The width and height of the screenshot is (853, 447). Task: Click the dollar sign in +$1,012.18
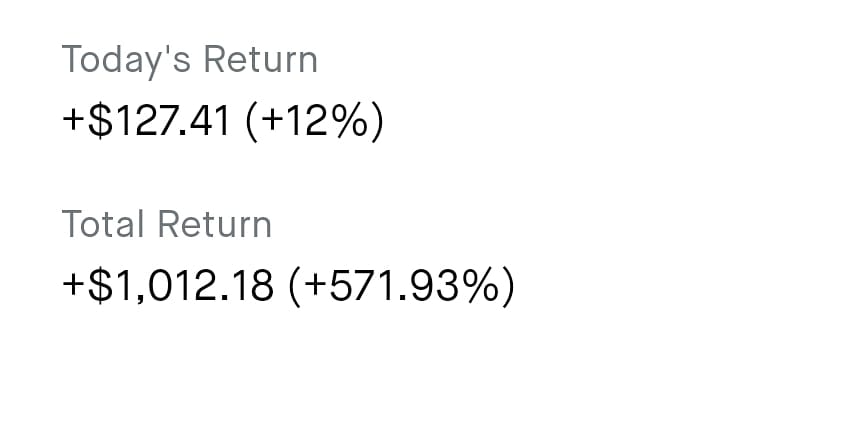[99, 287]
